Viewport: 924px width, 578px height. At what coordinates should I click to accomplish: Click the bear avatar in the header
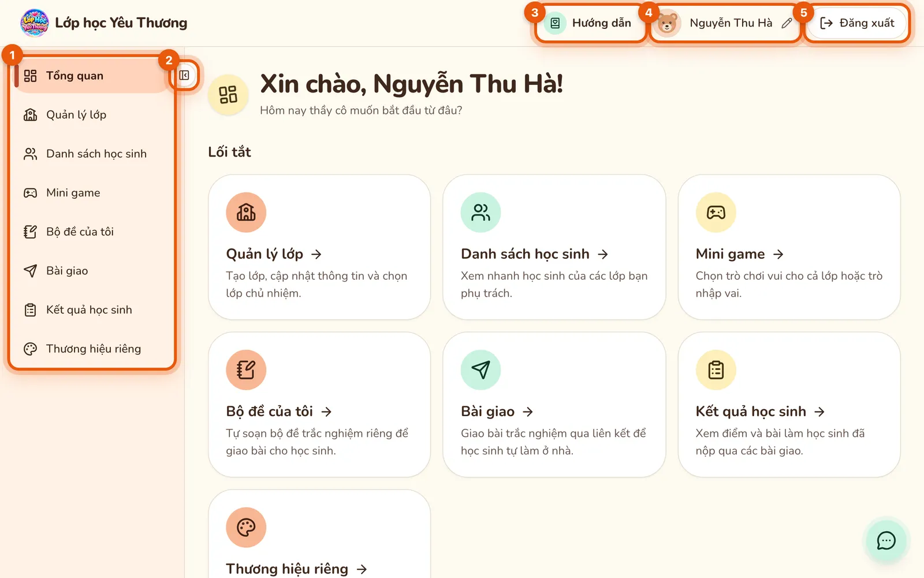(x=667, y=23)
